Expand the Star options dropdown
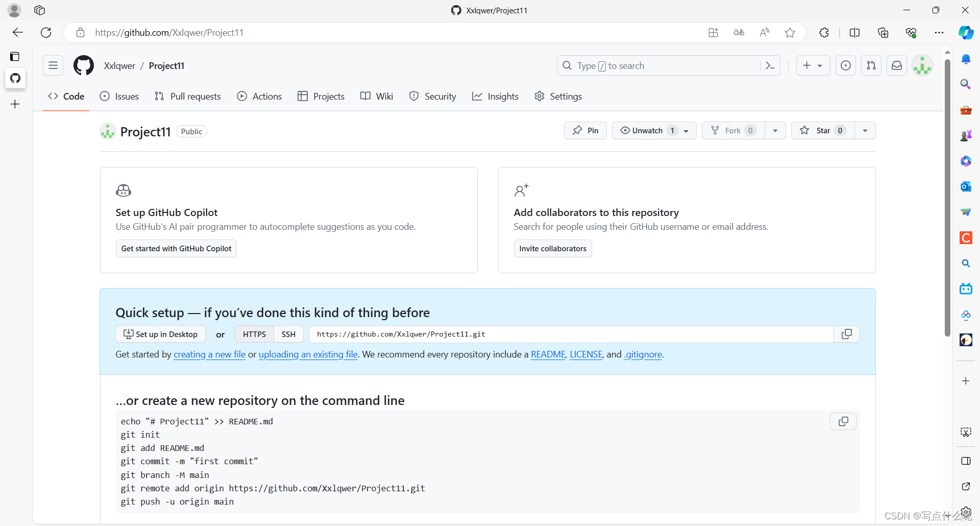 865,130
